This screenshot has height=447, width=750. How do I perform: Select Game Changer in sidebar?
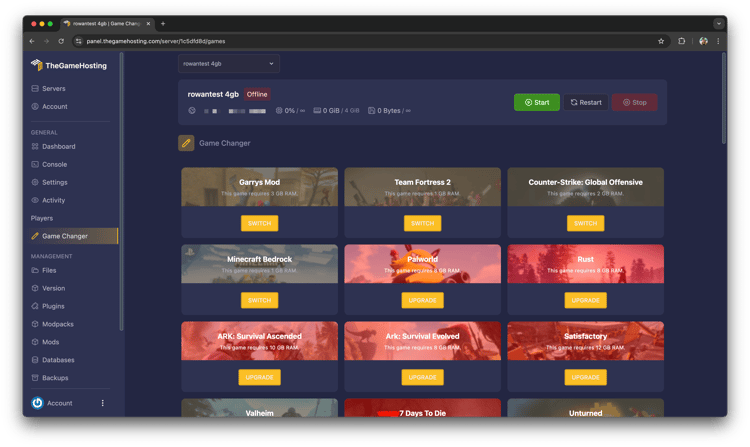[73, 236]
